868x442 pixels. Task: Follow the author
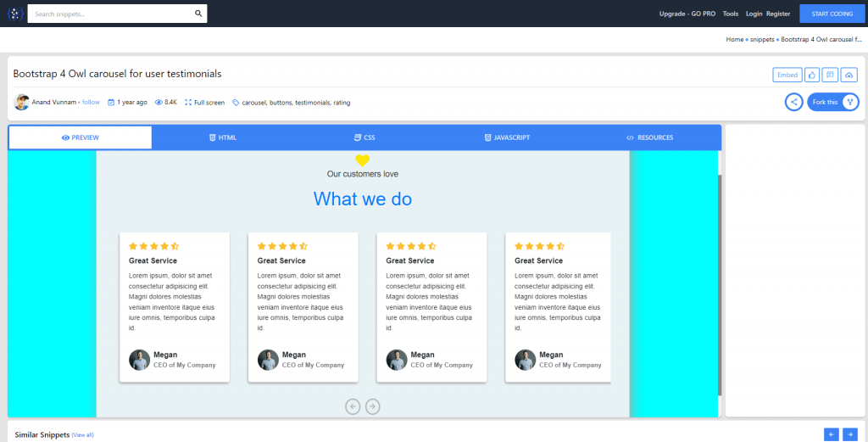click(x=91, y=103)
